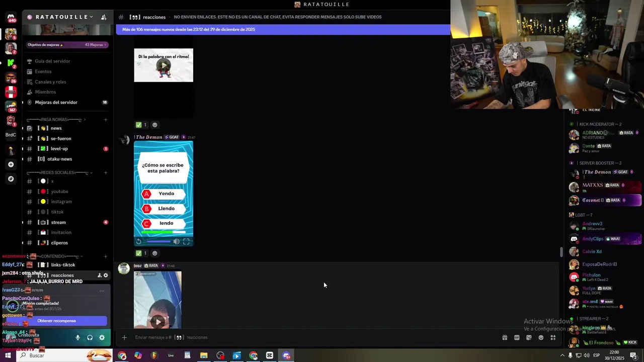Open Windows notification center icon
644x362 pixels.
(x=634, y=355)
